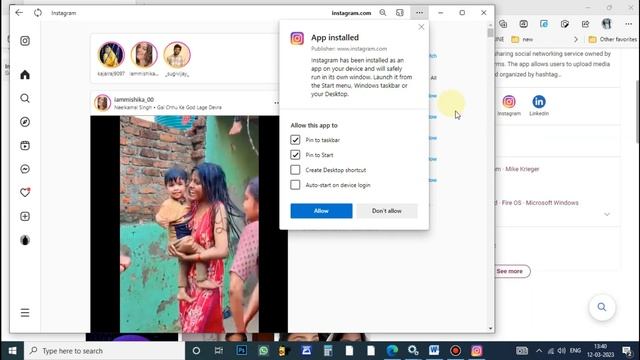Click the volume speaker icon in tray
Viewport: 640px width, 360px height.
pos(562,351)
